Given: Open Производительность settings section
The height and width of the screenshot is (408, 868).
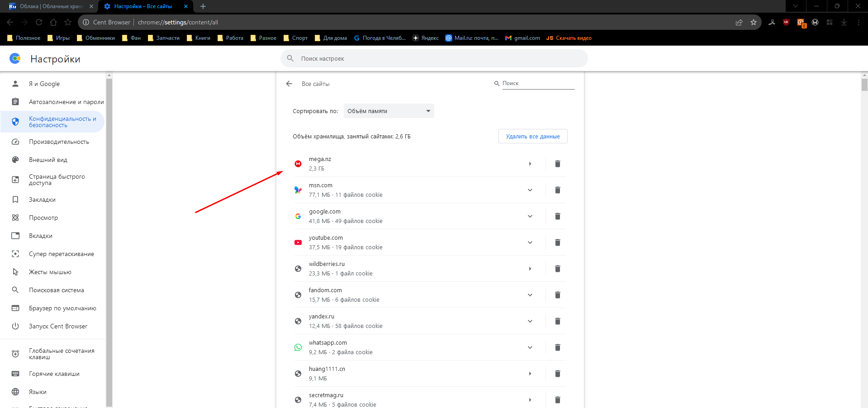Looking at the screenshot, I should 59,142.
